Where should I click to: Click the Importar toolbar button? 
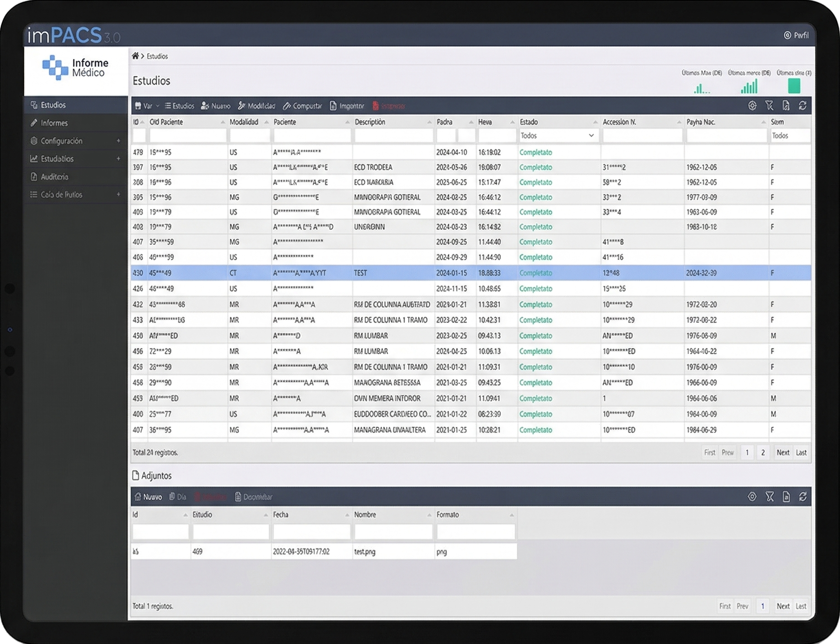[x=347, y=106]
